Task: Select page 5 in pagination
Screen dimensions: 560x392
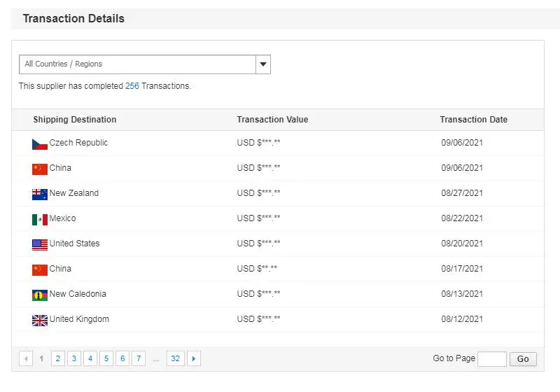Action: coord(106,359)
